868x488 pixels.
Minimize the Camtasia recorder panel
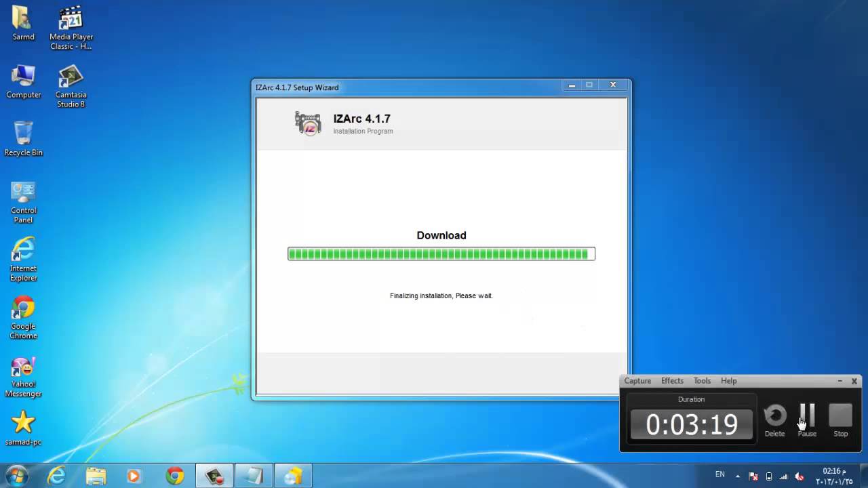click(x=840, y=381)
